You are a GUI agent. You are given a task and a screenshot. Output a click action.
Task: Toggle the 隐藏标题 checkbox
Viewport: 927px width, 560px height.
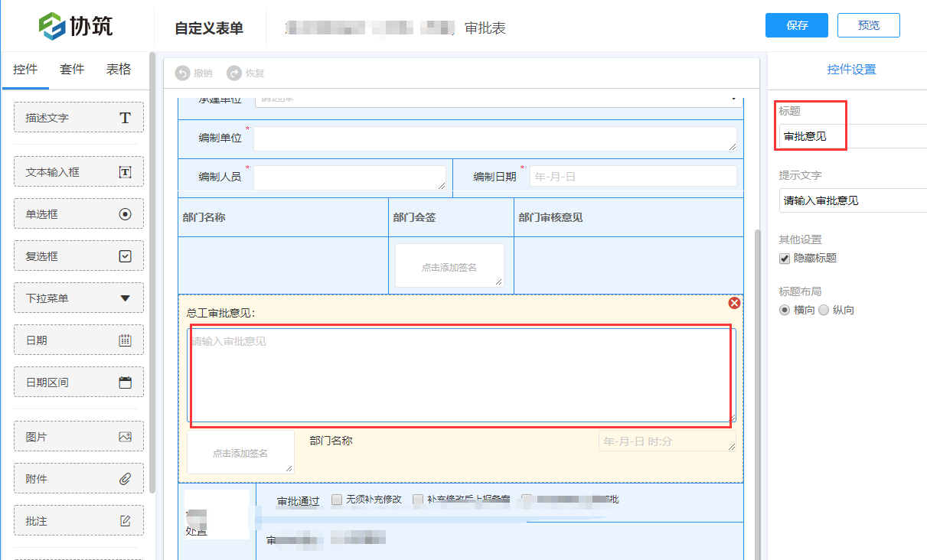pos(784,258)
